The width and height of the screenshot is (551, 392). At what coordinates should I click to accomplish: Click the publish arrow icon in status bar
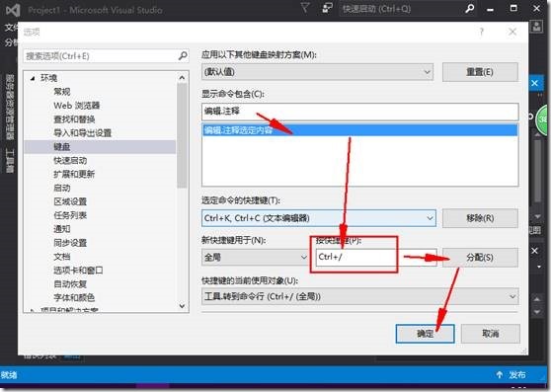(500, 375)
